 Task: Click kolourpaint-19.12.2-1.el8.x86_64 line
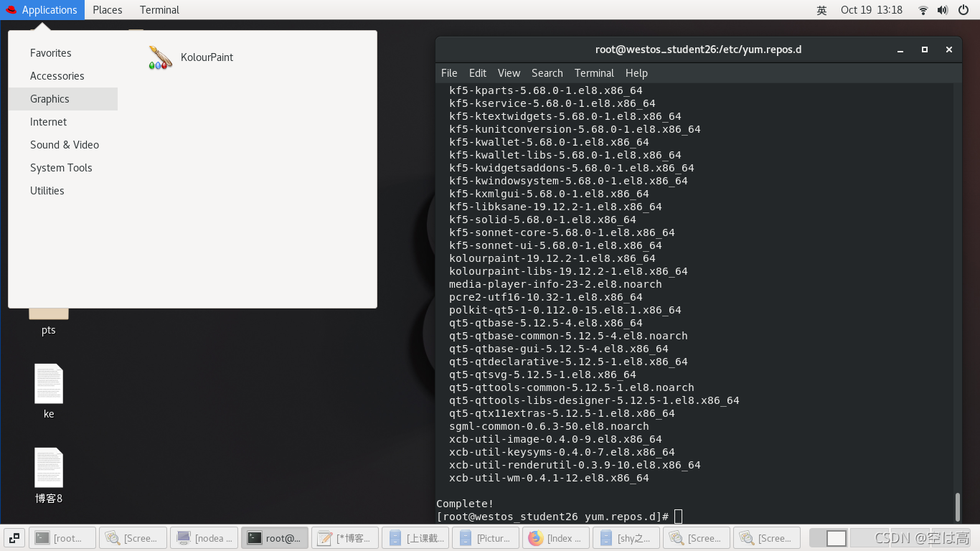pyautogui.click(x=552, y=258)
